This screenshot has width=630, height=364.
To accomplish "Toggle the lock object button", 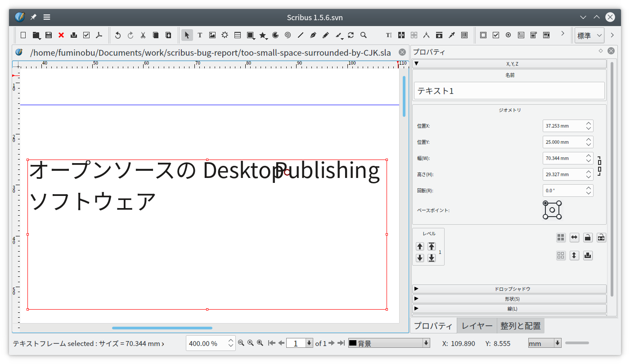I will pos(587,238).
